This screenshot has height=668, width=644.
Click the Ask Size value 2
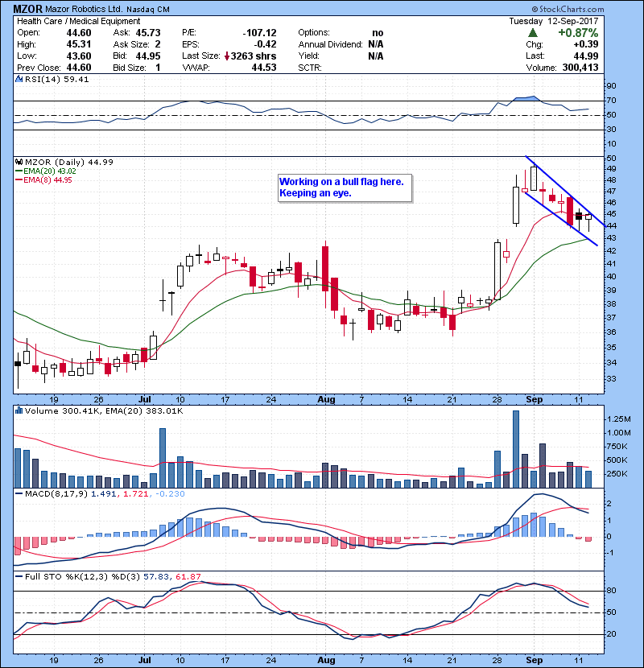pyautogui.click(x=158, y=44)
